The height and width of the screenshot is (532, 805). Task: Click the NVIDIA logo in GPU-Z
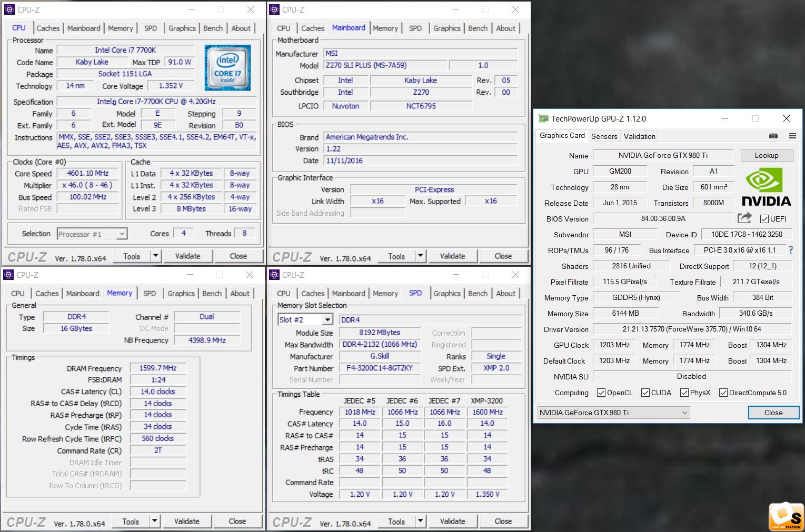coord(767,187)
